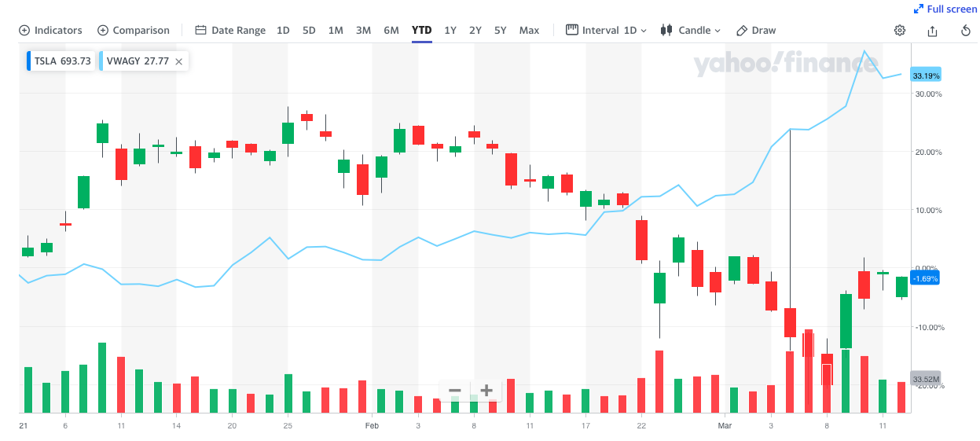Zoom out with the minus button
Screen dimensions: 980x441
click(454, 391)
